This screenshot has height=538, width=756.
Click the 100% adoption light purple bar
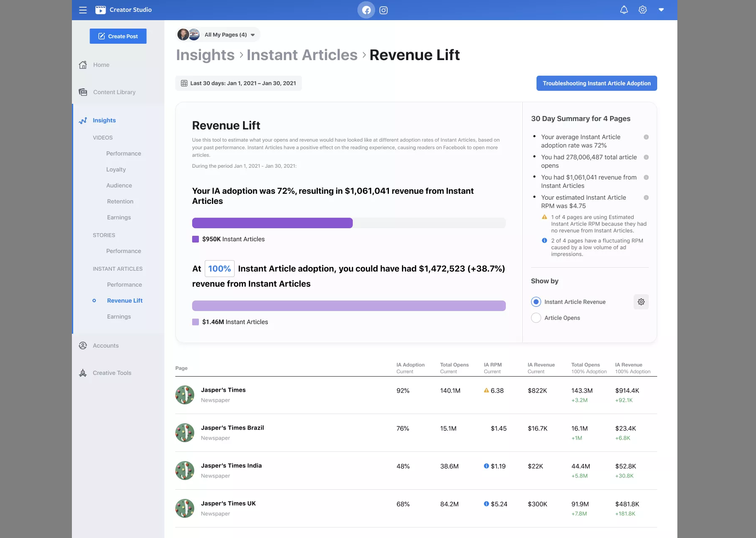pyautogui.click(x=349, y=306)
